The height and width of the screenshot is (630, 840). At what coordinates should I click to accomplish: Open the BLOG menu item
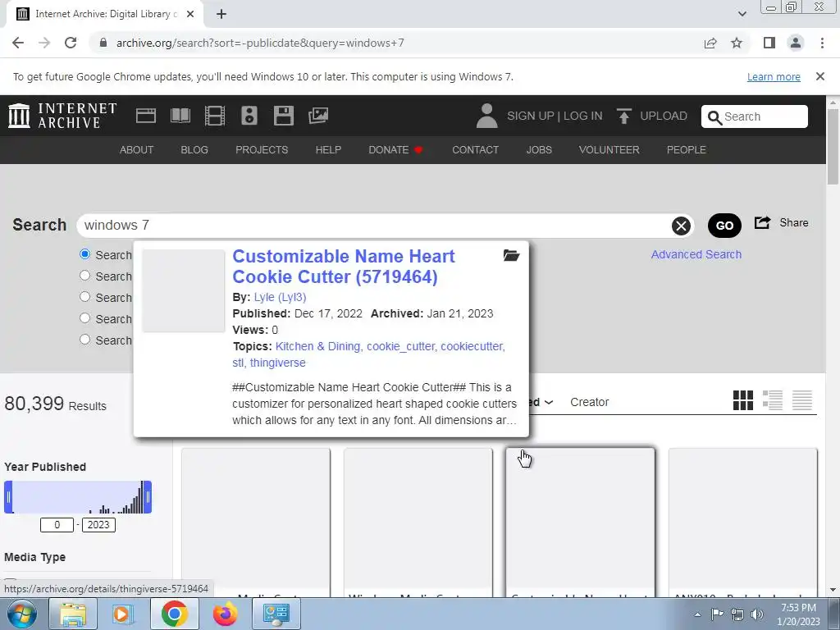tap(194, 150)
